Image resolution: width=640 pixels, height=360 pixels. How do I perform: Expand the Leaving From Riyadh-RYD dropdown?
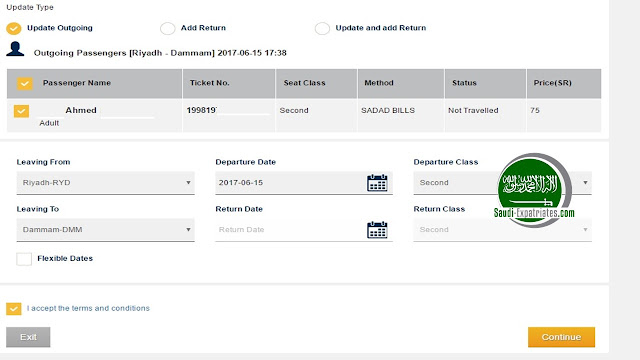coord(105,183)
